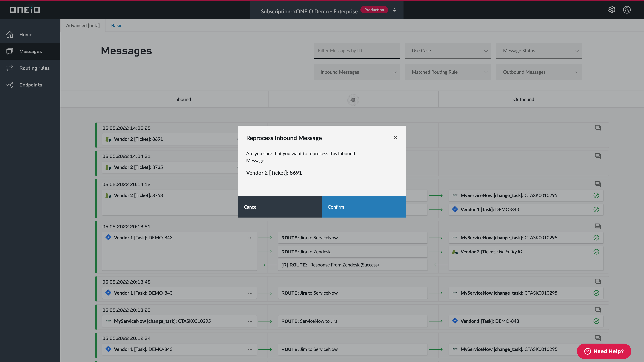Click success checkmark for No Entity ID
The height and width of the screenshot is (362, 644).
pyautogui.click(x=596, y=252)
